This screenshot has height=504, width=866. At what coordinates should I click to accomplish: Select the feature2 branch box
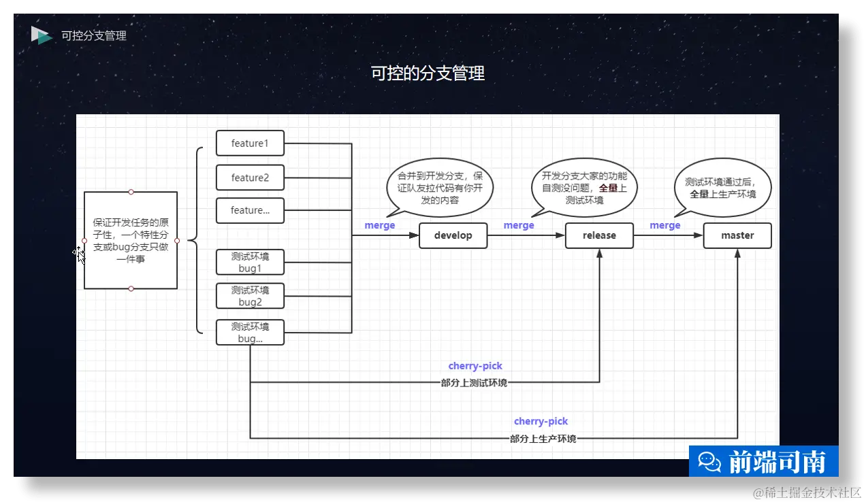250,178
